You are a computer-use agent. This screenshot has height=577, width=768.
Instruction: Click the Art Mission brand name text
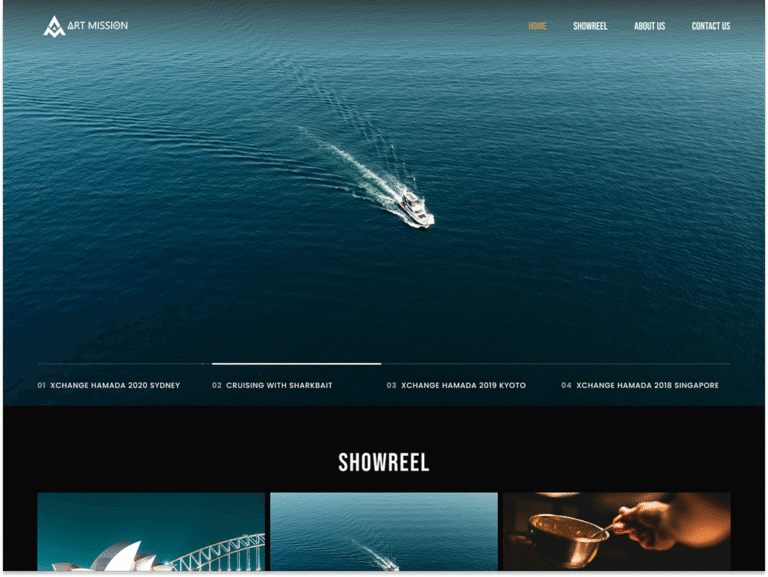pyautogui.click(x=98, y=26)
